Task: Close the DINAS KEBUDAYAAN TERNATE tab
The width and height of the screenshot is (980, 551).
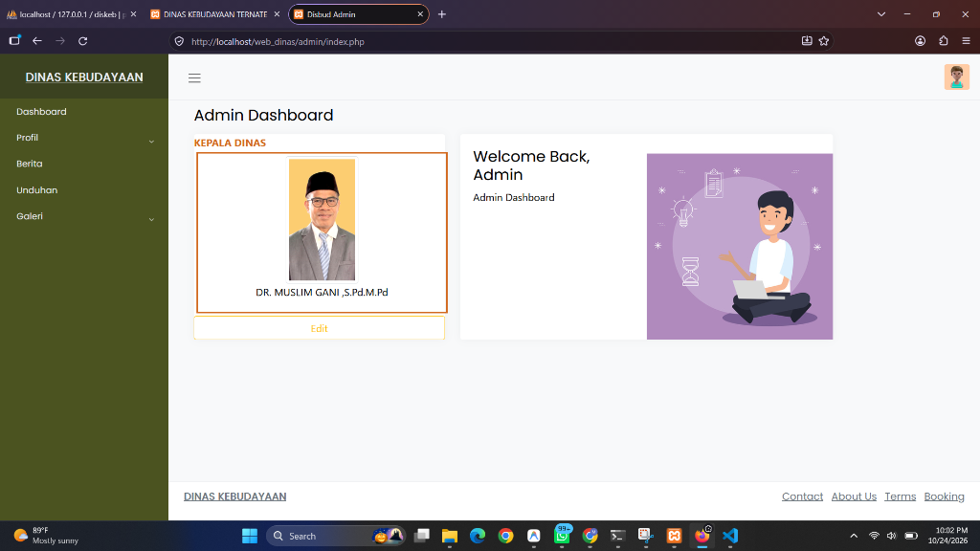Action: click(x=277, y=14)
